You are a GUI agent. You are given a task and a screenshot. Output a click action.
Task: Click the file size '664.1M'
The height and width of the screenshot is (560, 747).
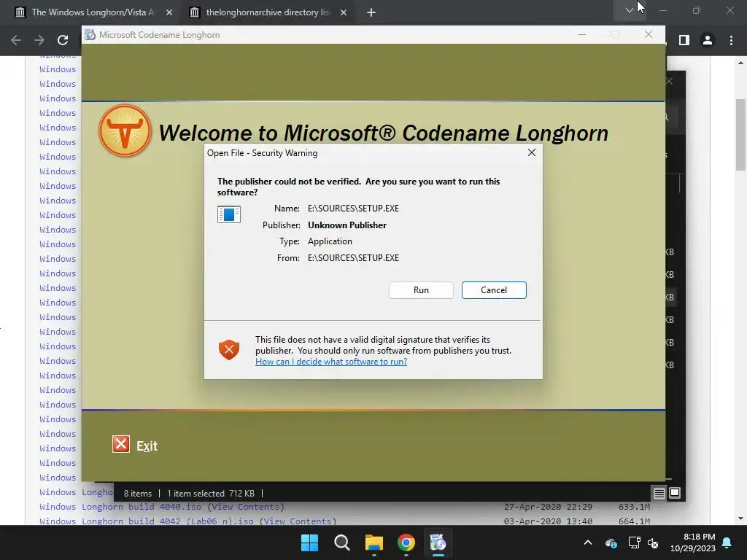[x=634, y=521]
